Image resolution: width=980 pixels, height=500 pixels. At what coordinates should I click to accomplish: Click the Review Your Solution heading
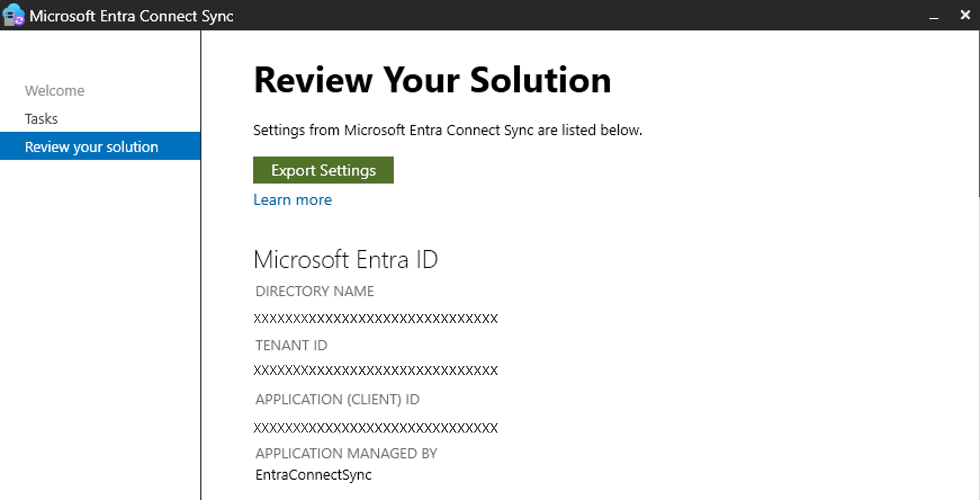tap(432, 80)
